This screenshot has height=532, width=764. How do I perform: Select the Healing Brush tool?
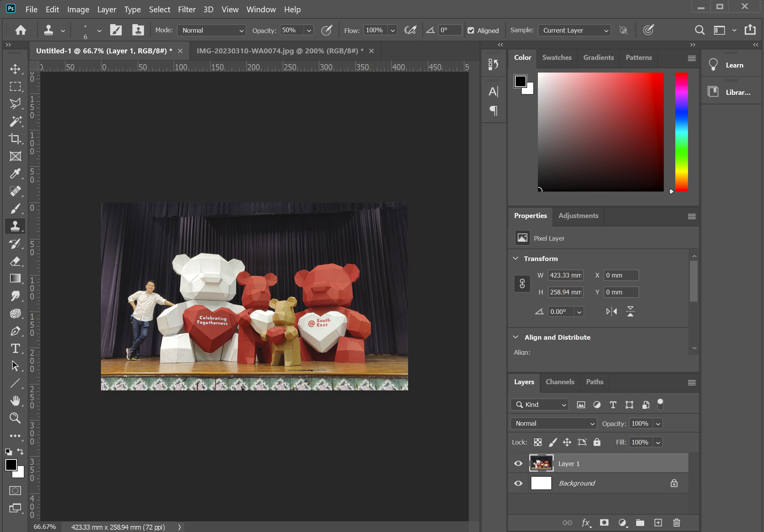15,191
